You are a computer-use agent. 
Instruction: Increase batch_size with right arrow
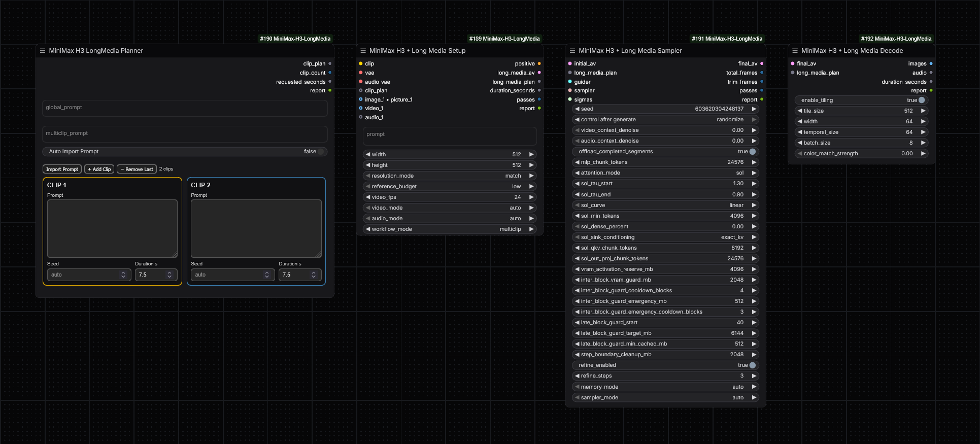tap(923, 143)
